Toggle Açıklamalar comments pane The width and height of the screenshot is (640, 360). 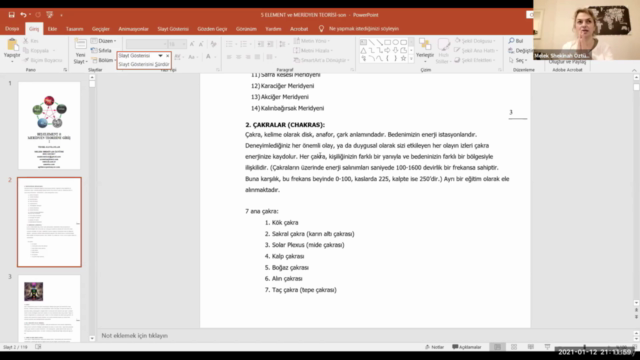tap(467, 347)
